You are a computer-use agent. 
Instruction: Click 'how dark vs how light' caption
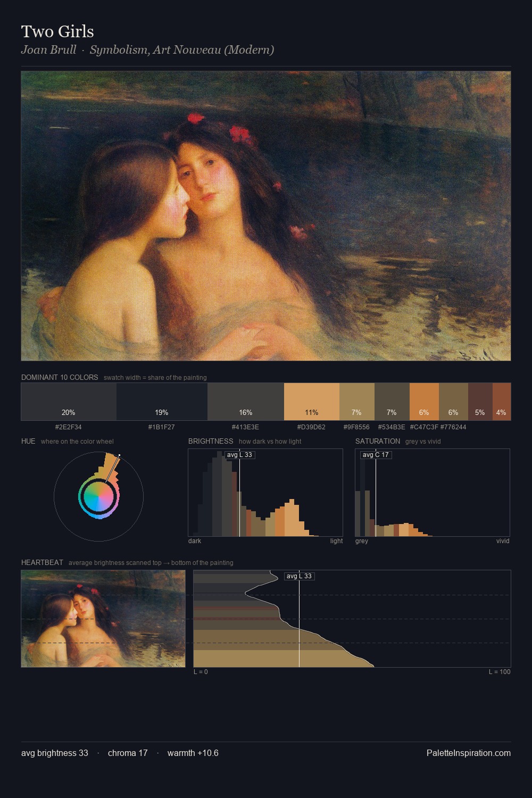(270, 442)
